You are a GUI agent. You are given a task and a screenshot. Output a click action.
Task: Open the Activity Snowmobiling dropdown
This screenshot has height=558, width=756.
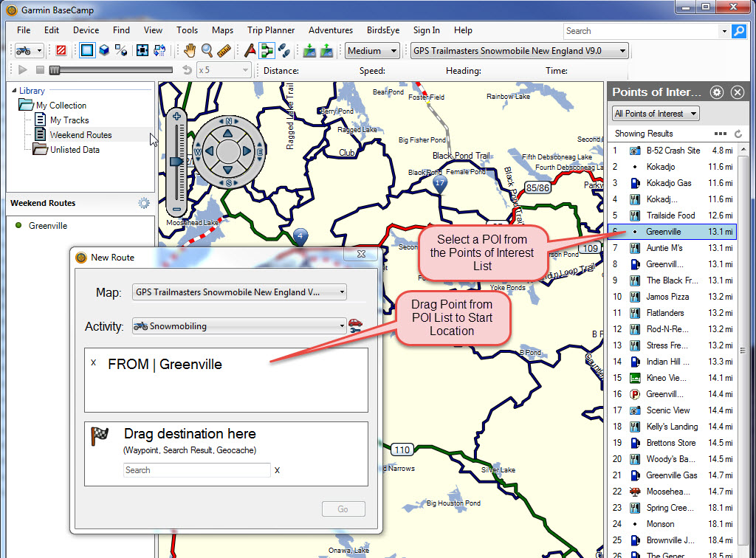239,326
